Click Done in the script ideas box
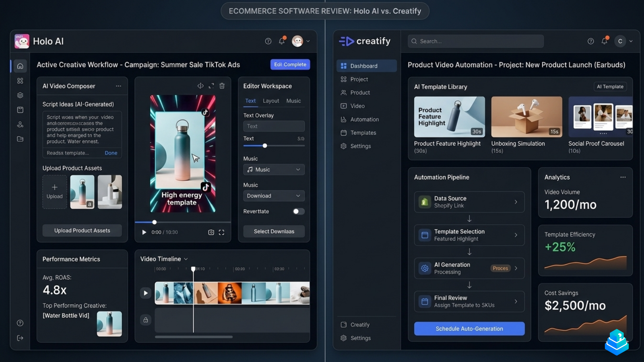 (111, 153)
